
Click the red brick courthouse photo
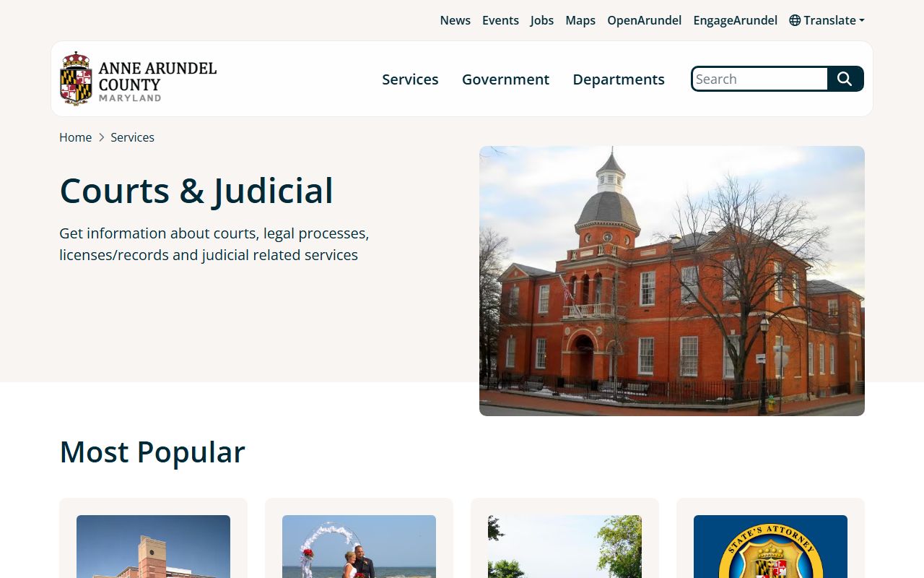pos(672,281)
